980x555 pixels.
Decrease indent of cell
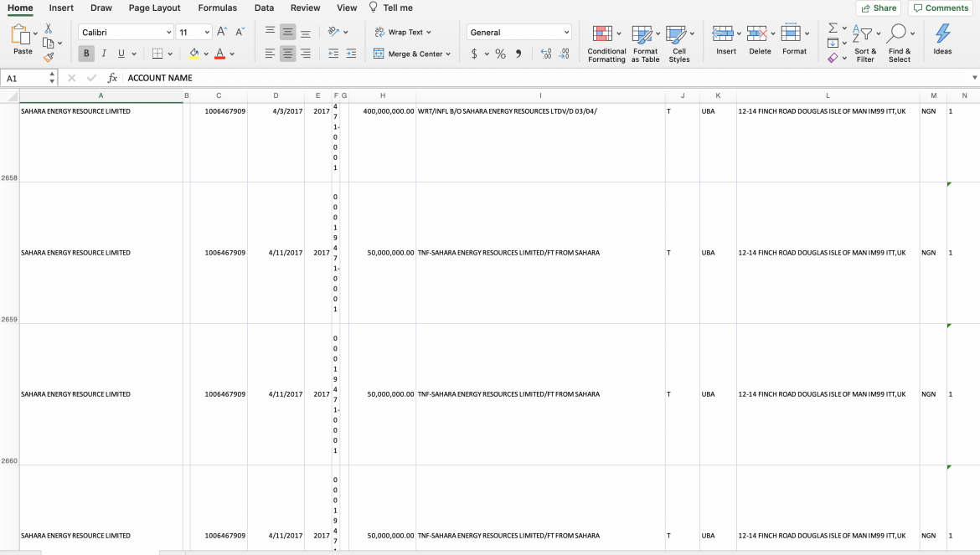tap(333, 54)
